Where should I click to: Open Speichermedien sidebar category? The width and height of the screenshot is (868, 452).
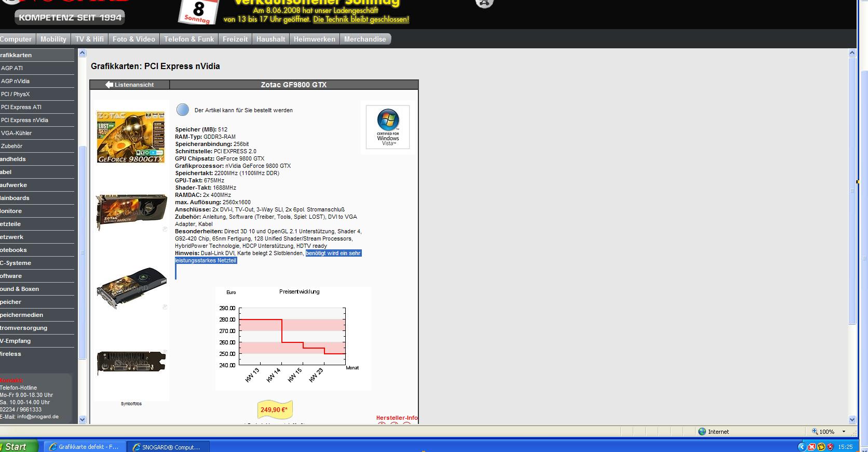(x=37, y=315)
